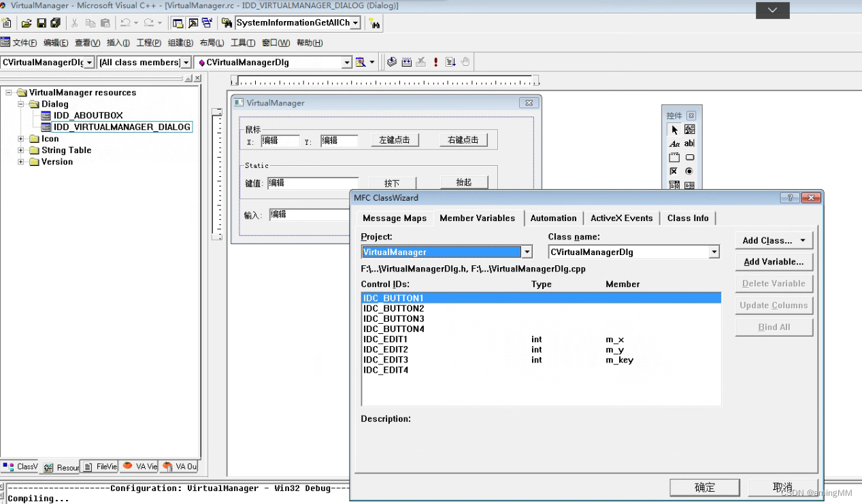Select the Edit Box ab| control
This screenshot has width=862, height=504.
point(689,144)
